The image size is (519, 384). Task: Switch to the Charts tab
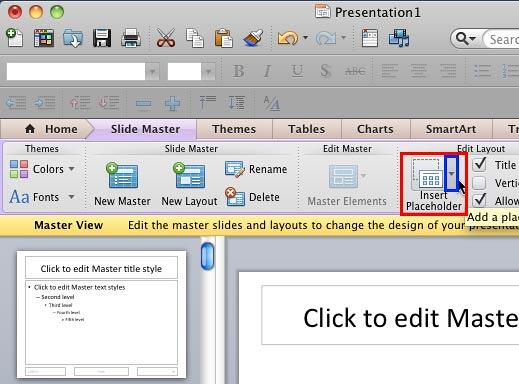coord(375,129)
